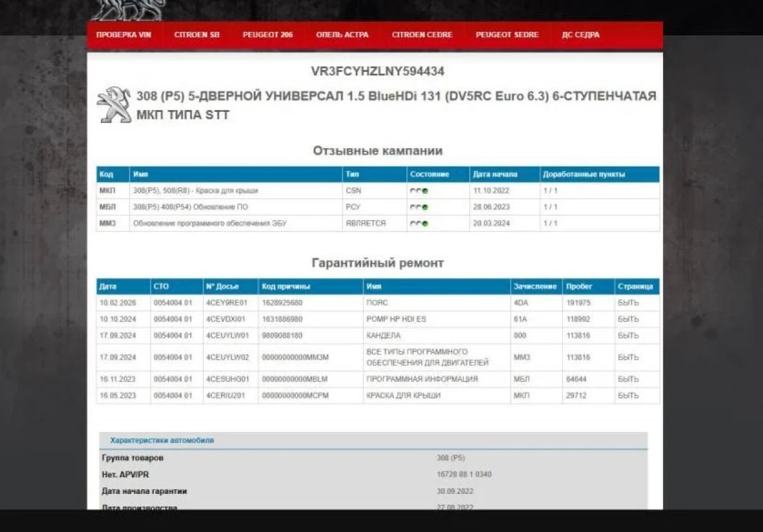The width and height of the screenshot is (763, 532).
Task: Choose CITROEN CEDRE in the navigation bar
Action: [x=422, y=35]
